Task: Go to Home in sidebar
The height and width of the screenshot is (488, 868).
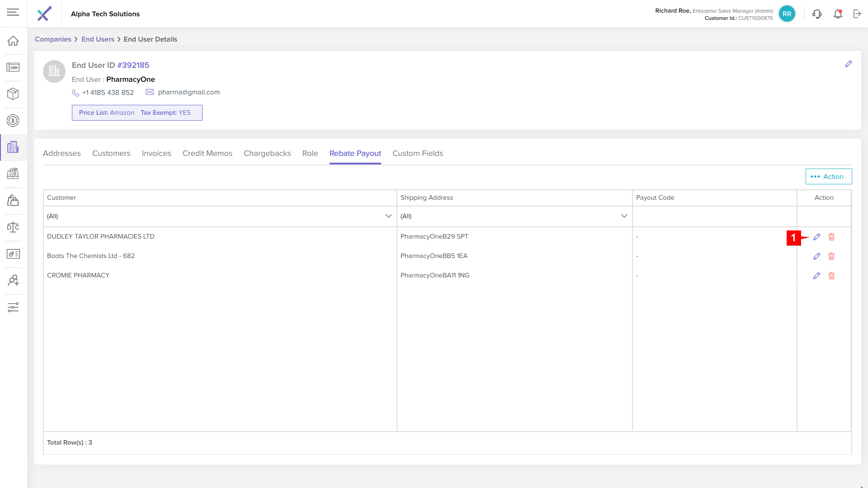Action: coord(13,41)
